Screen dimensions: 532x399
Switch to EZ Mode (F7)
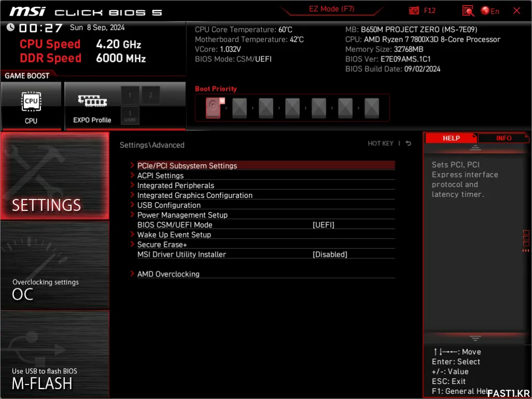click(331, 9)
